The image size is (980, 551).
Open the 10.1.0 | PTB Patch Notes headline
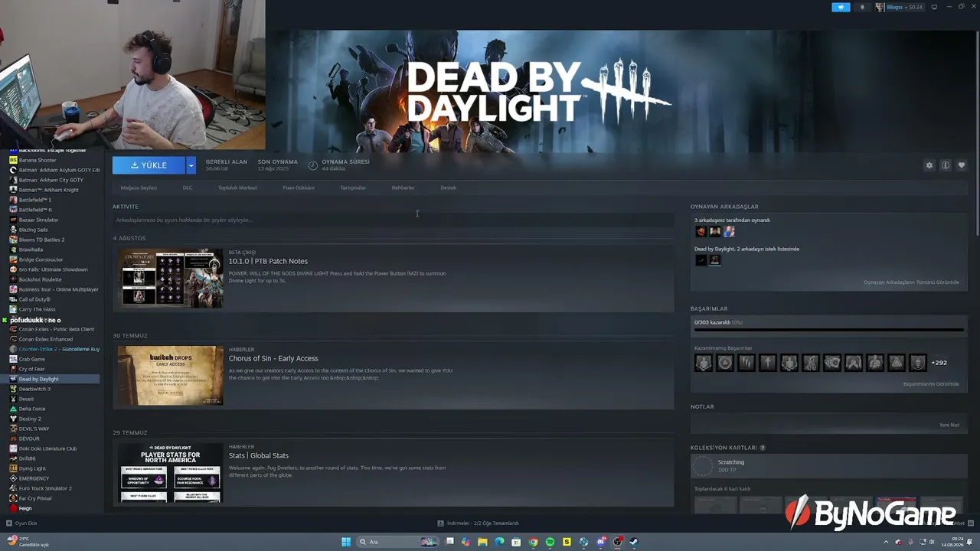click(268, 261)
